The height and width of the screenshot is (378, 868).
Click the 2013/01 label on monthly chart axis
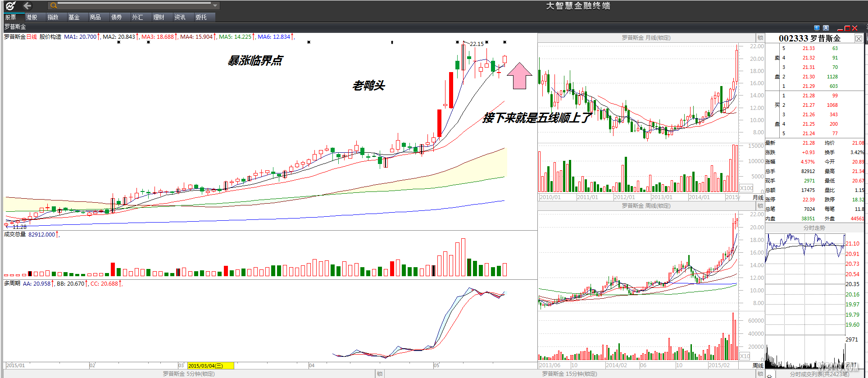tap(662, 197)
